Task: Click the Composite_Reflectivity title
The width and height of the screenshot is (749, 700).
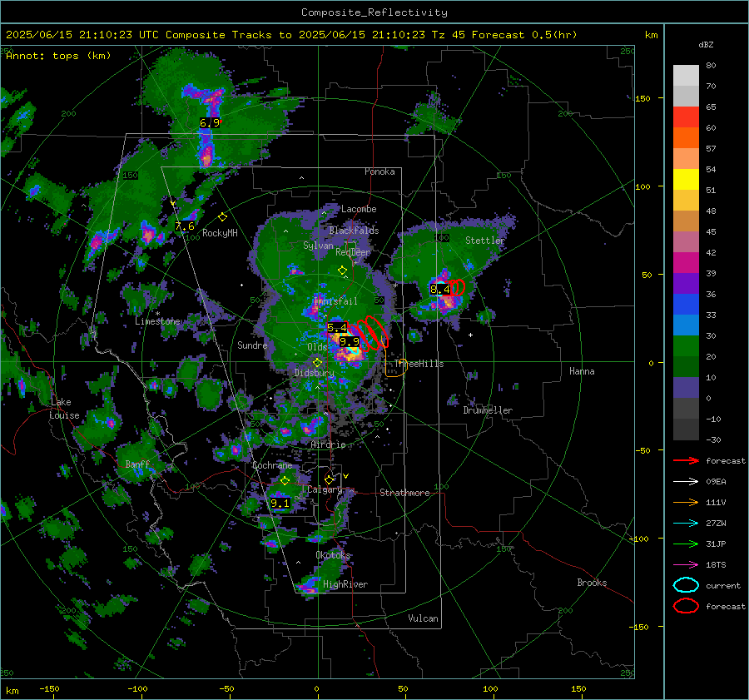Action: click(374, 12)
